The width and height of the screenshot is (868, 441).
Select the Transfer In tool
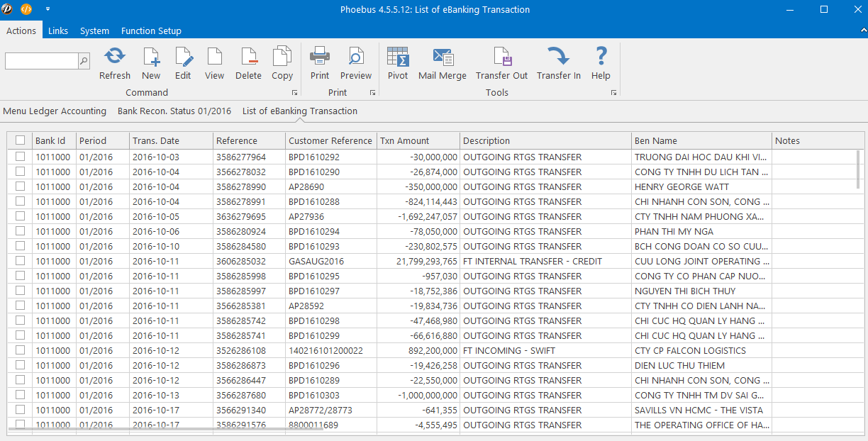click(559, 64)
